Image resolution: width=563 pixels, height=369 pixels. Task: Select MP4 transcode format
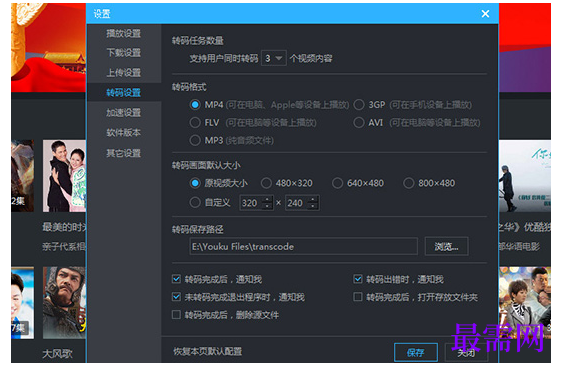pyautogui.click(x=195, y=105)
